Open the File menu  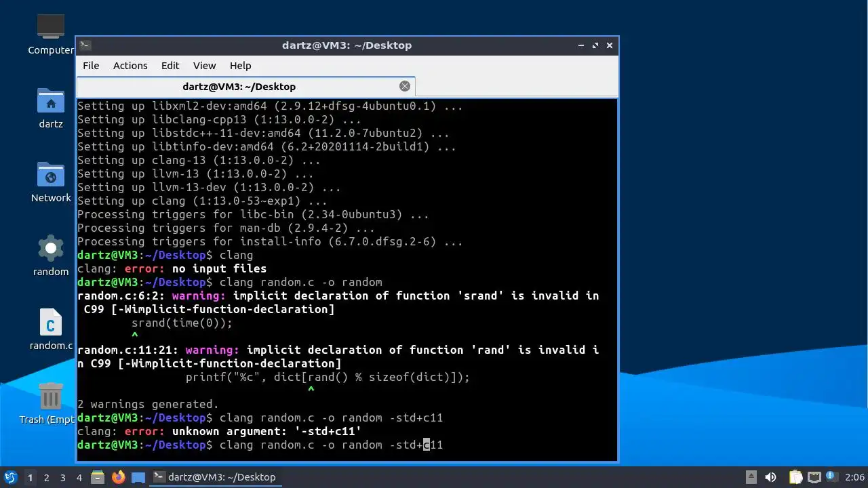coord(91,66)
